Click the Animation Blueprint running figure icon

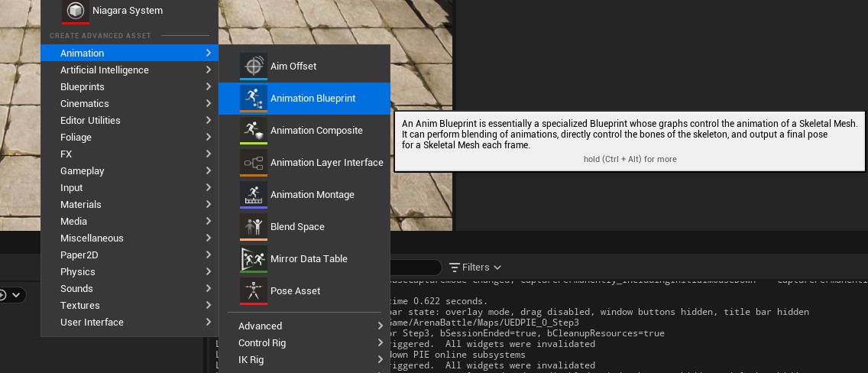click(254, 98)
